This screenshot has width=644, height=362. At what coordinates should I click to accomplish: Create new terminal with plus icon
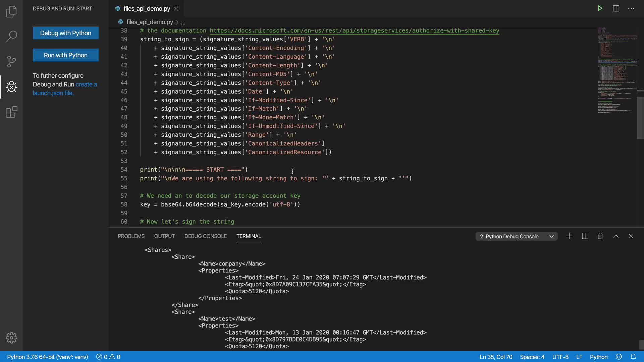569,236
